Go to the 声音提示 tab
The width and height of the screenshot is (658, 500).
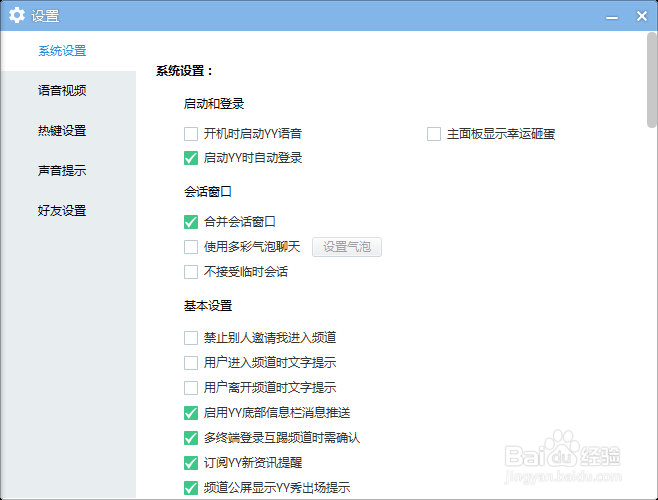click(x=62, y=170)
